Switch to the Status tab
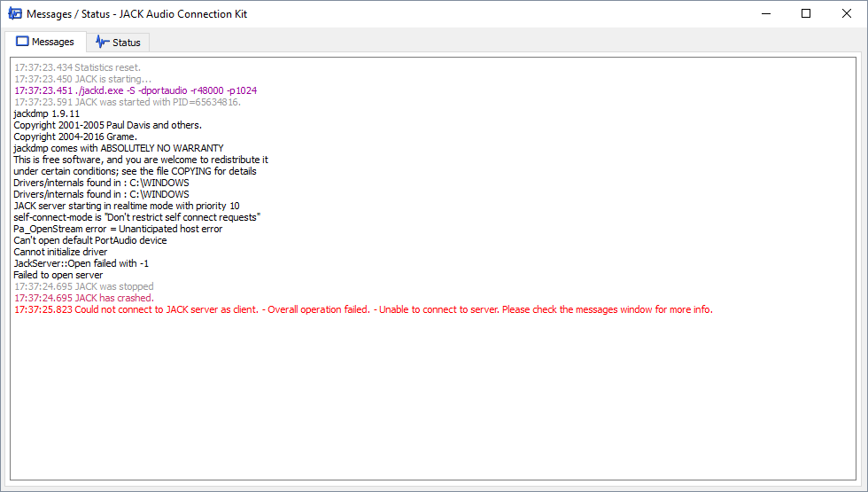868x492 pixels. pyautogui.click(x=118, y=43)
